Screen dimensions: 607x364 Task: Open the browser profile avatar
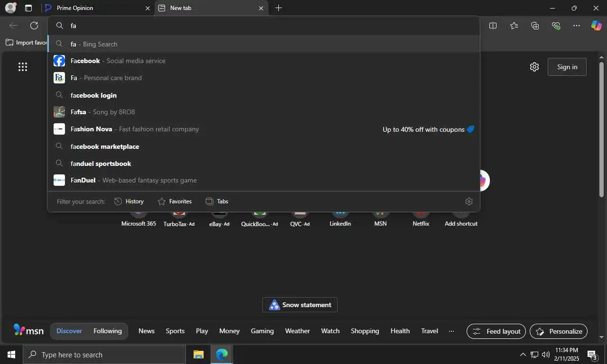coord(10,8)
